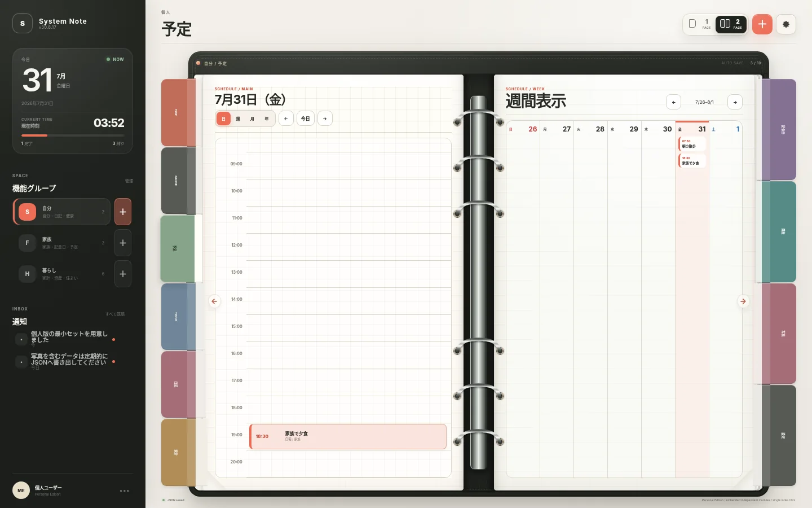The height and width of the screenshot is (508, 812).
Task: Click the 09:00 time slot row
Action: point(348,165)
